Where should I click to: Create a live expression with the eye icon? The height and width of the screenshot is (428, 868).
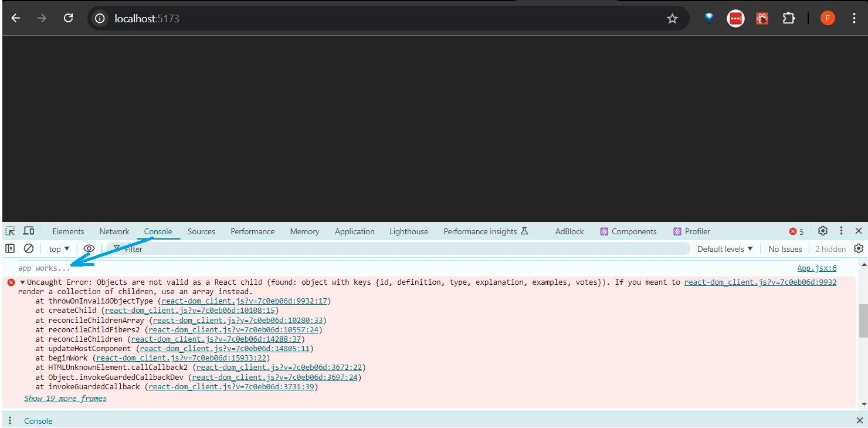click(x=89, y=248)
